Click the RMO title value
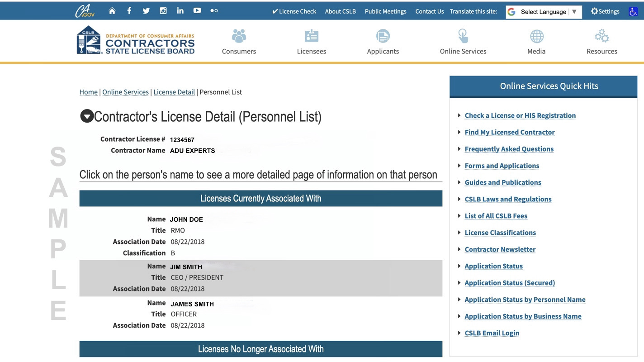The height and width of the screenshot is (362, 644). (x=178, y=230)
